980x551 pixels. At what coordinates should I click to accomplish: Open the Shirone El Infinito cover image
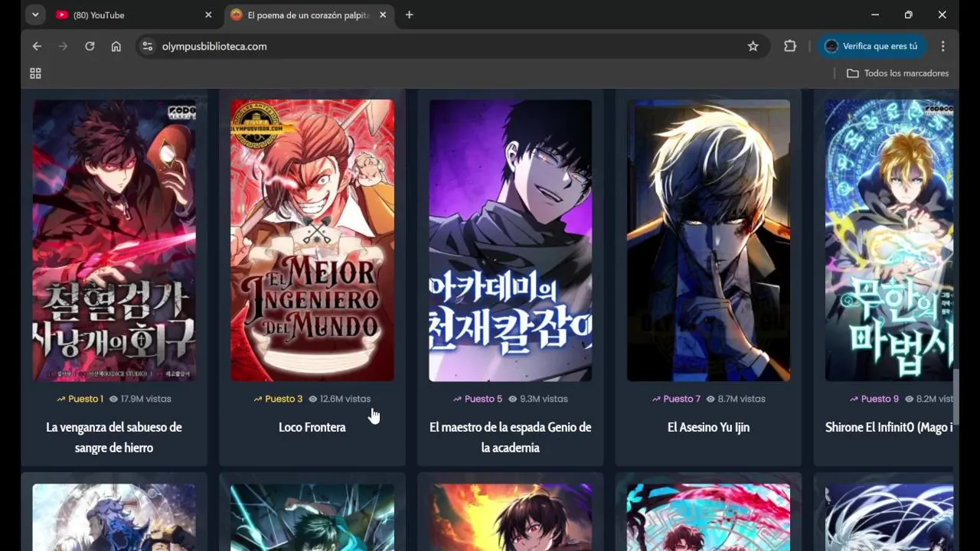point(889,240)
